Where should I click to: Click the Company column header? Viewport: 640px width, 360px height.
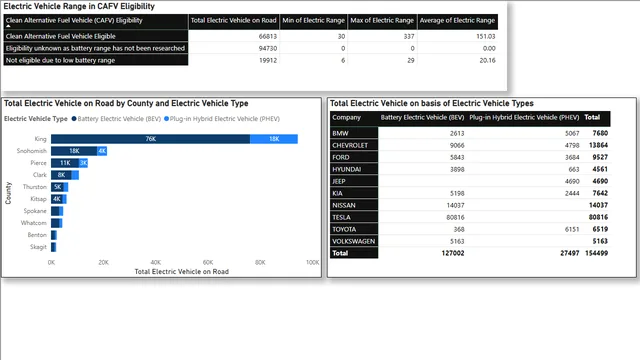coord(354,118)
